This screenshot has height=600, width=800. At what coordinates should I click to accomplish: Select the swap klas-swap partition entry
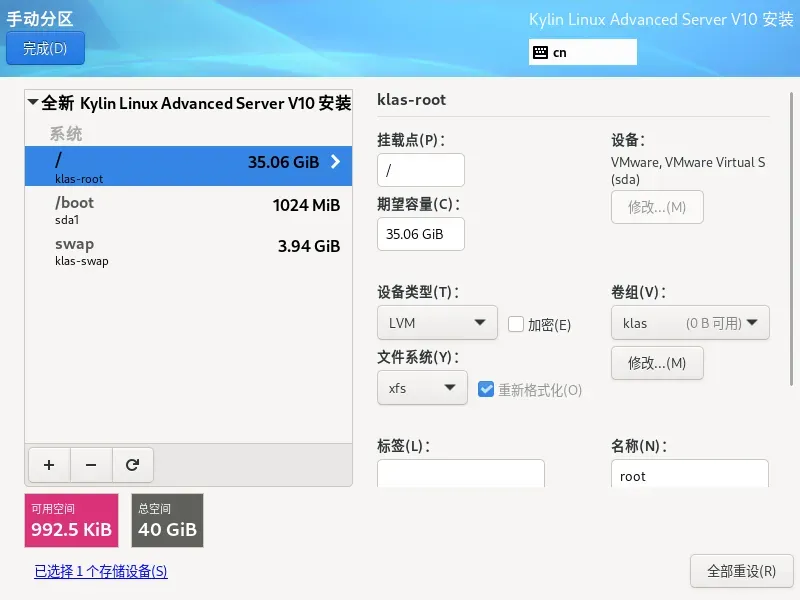[x=188, y=251]
